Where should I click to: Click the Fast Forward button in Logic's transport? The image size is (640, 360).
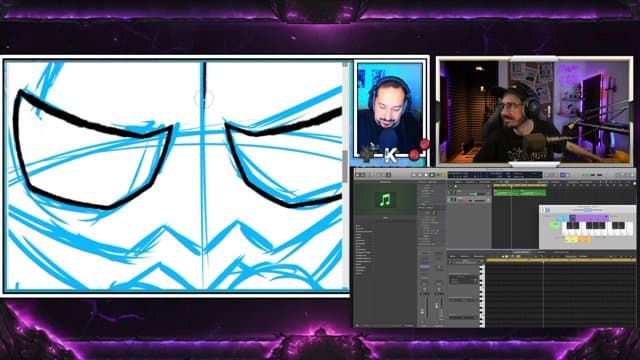coord(420,175)
